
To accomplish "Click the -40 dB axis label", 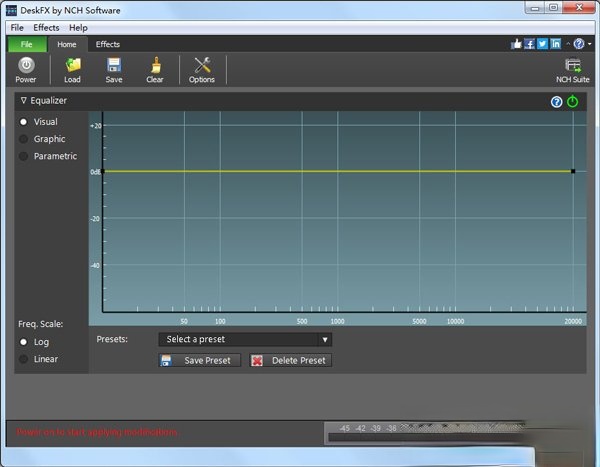I will 95,265.
